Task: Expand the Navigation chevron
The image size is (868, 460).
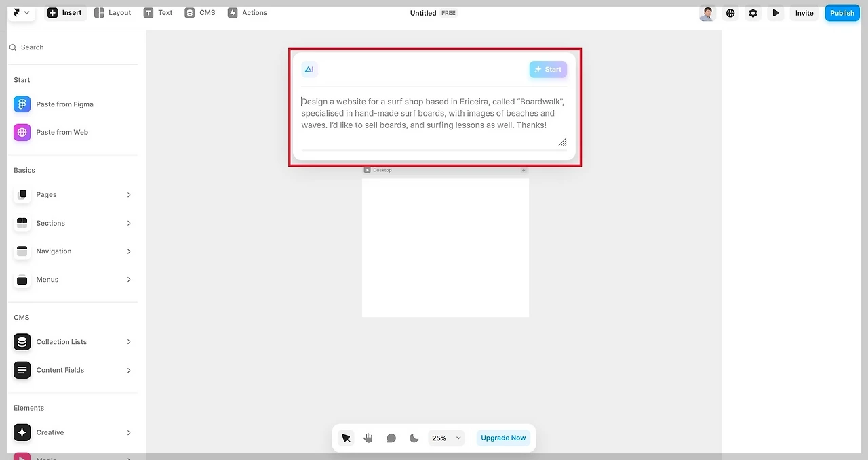Action: coord(129,251)
